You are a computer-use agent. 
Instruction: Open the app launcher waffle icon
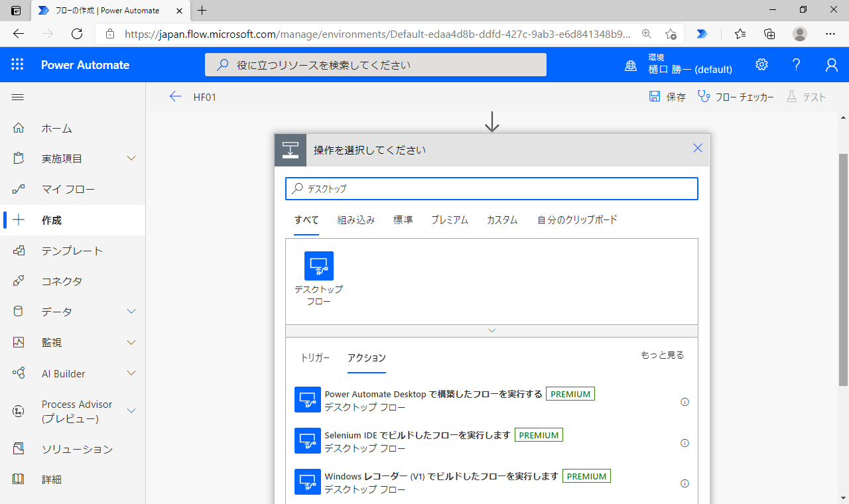pos(17,64)
